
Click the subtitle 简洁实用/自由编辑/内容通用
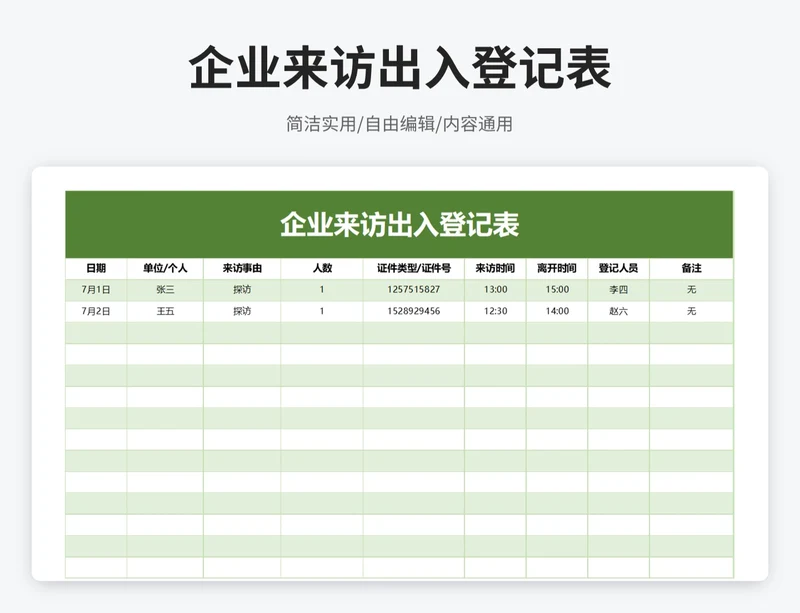399,124
